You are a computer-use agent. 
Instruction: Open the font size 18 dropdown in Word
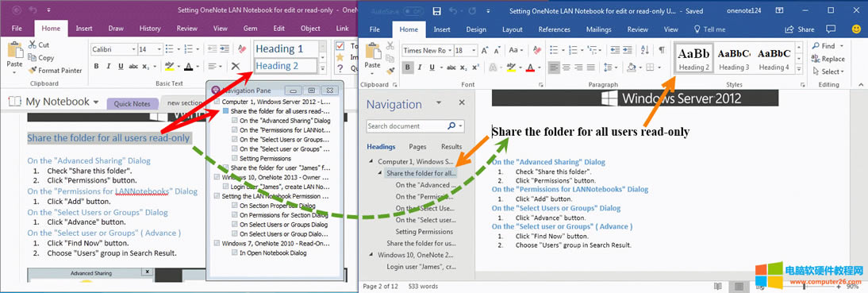474,50
